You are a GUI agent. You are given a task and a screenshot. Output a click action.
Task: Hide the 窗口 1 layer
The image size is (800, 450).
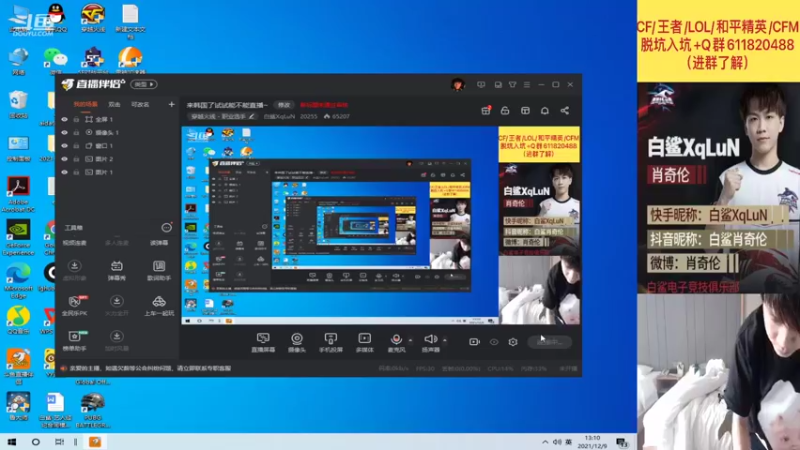[64, 145]
